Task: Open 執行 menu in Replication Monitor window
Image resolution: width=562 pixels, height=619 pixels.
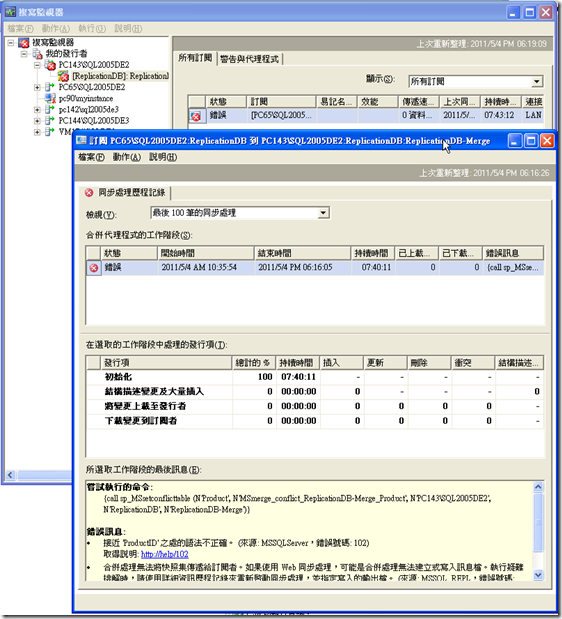Action: point(92,28)
